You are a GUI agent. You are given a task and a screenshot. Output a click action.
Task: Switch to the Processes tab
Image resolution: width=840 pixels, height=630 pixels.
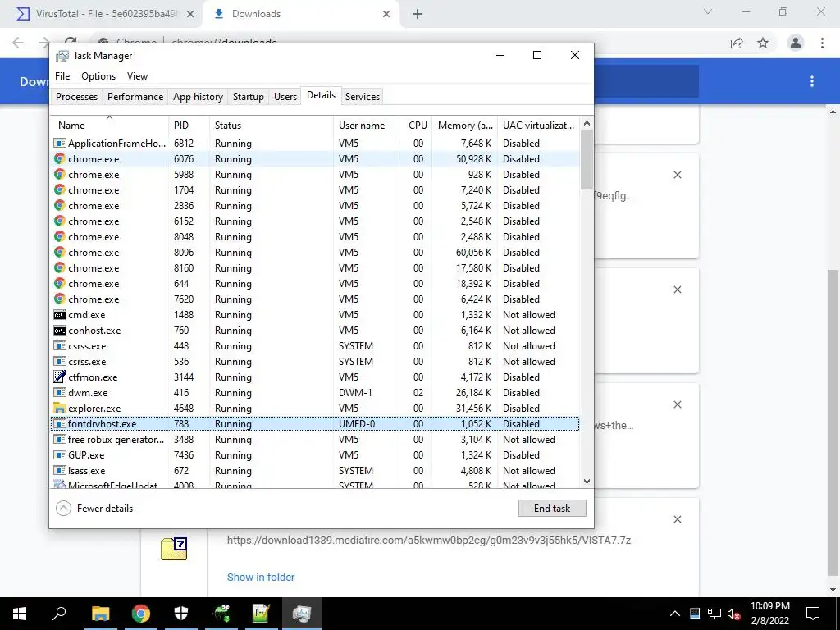pyautogui.click(x=76, y=97)
